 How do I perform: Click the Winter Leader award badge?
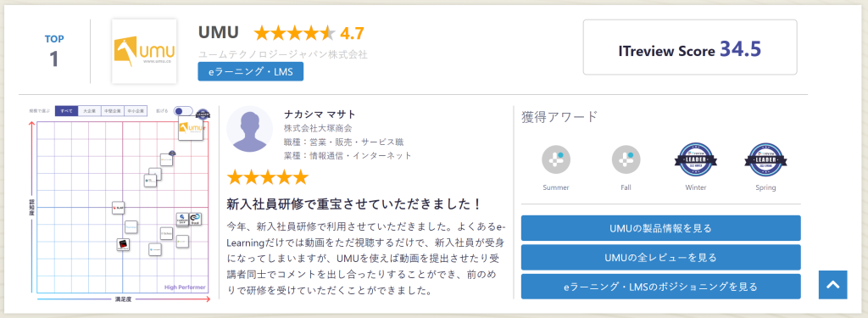coord(696,160)
